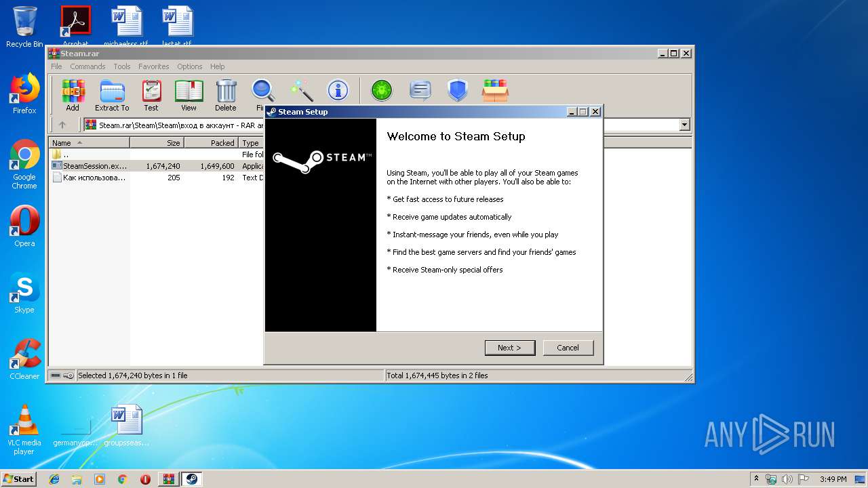Switch to the WinRAR taskbar button
Image resolution: width=868 pixels, height=488 pixels.
(169, 479)
